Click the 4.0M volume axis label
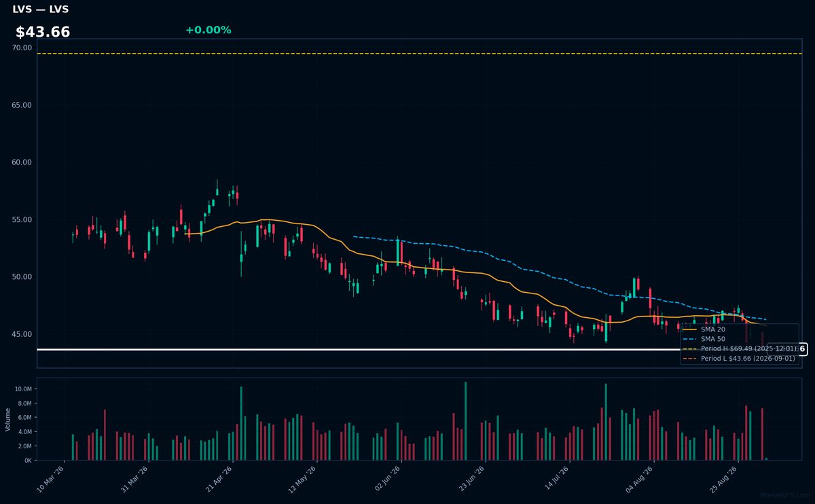Image resolution: width=815 pixels, height=504 pixels. tap(24, 432)
